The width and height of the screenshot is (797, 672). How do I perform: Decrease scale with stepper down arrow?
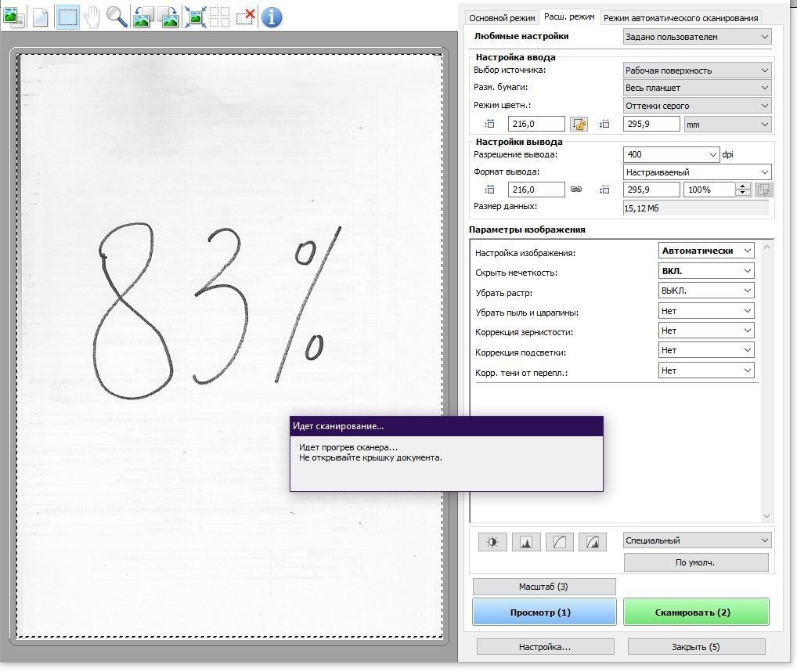pyautogui.click(x=743, y=193)
